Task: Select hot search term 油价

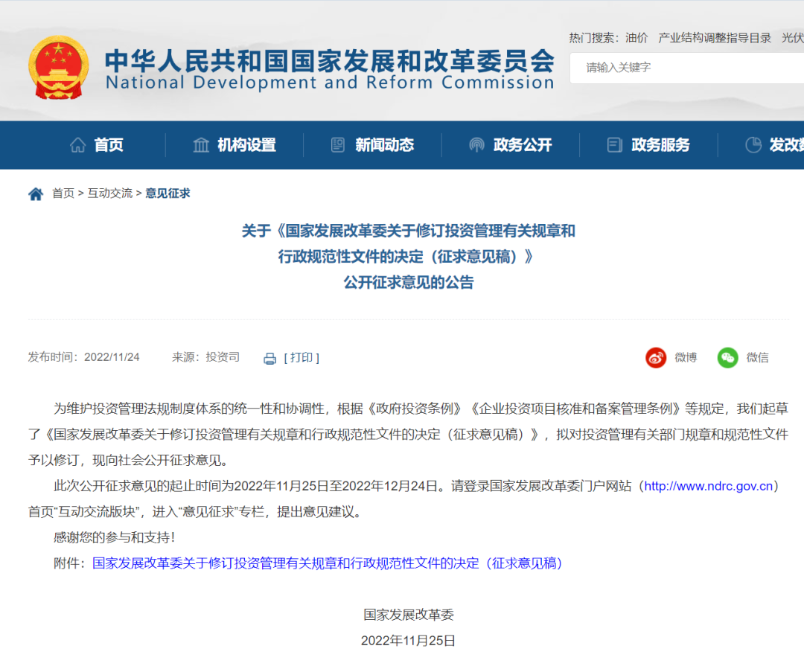Action: point(636,38)
